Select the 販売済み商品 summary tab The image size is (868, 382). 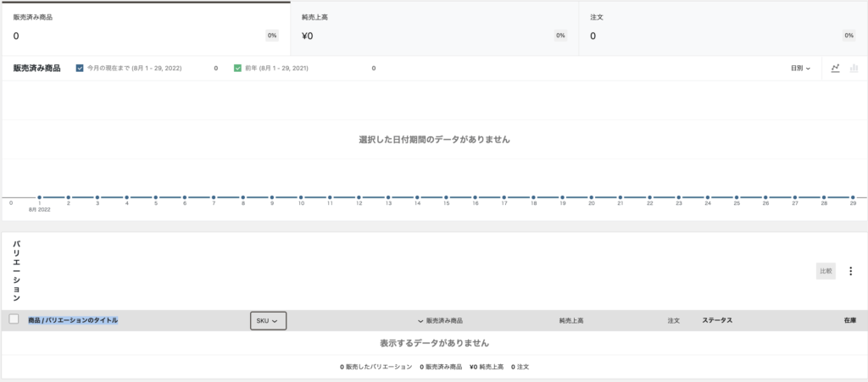145,27
